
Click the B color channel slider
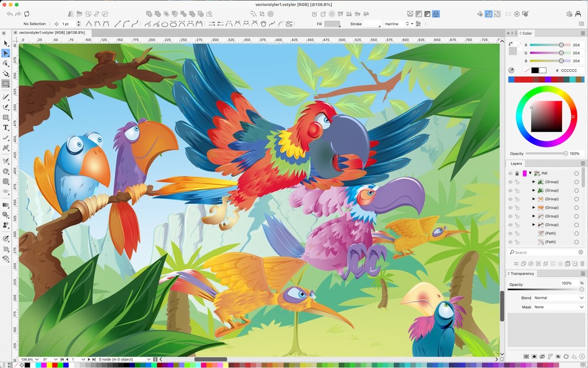(x=550, y=61)
